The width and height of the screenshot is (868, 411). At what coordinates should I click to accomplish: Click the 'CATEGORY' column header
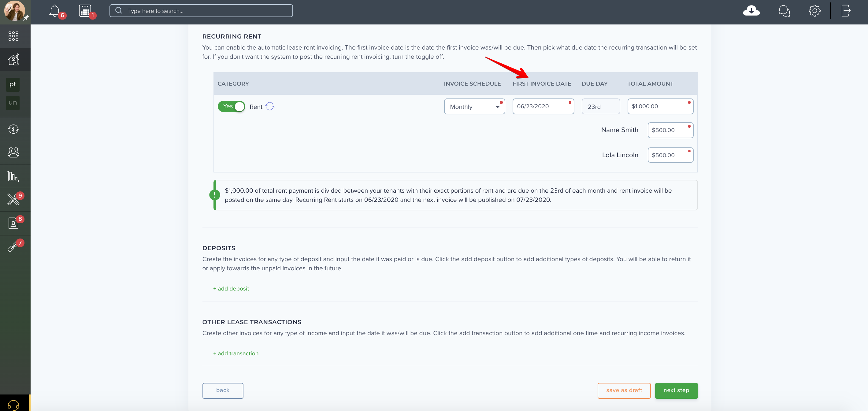pyautogui.click(x=233, y=83)
